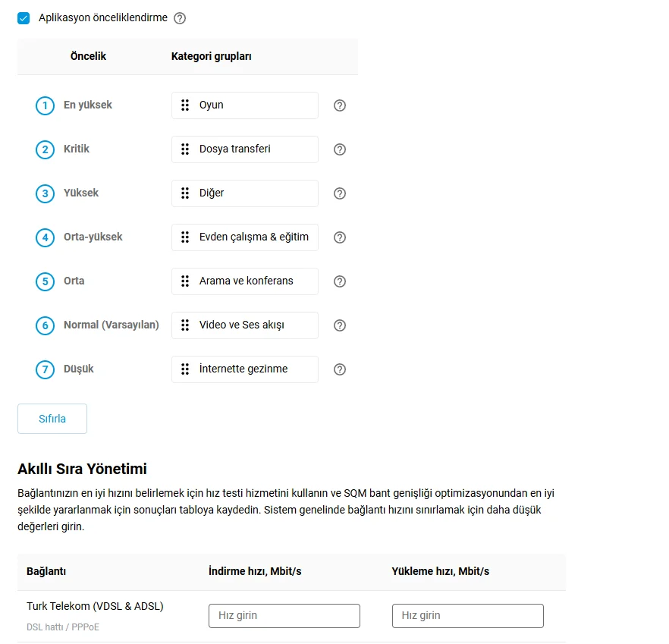
Task: Open help for İnternette gezinme category
Action: pyautogui.click(x=340, y=369)
